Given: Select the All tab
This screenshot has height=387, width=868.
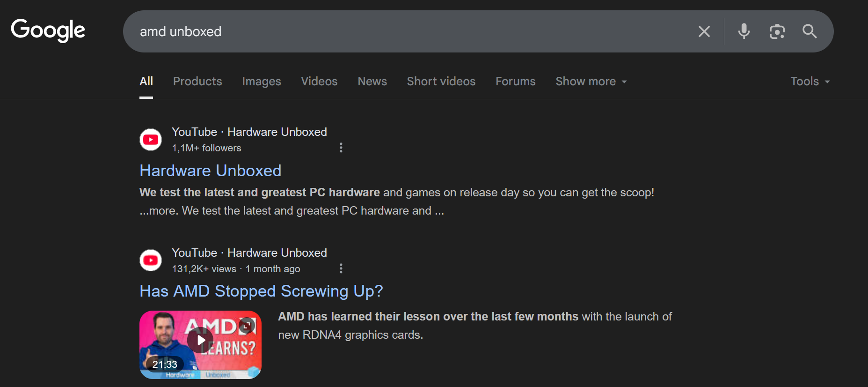Looking at the screenshot, I should [146, 81].
